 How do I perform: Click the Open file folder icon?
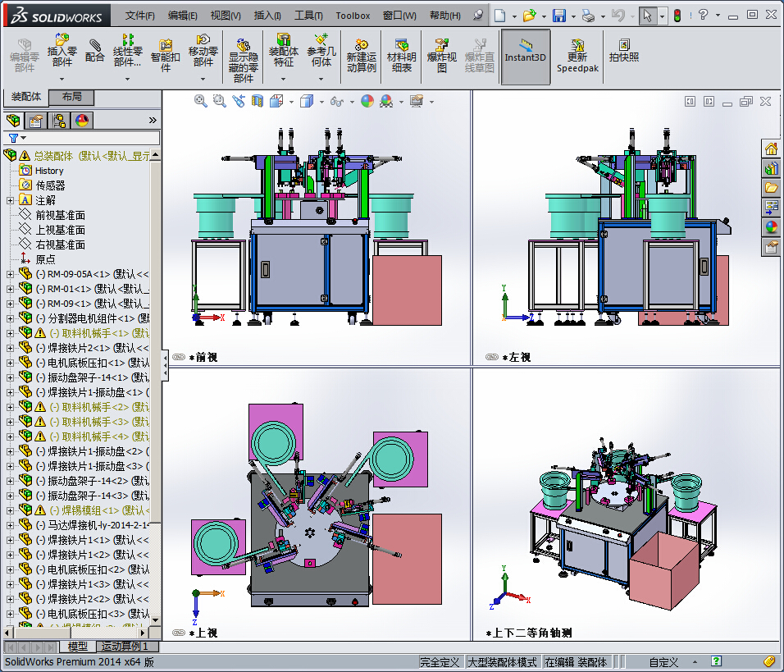click(529, 16)
